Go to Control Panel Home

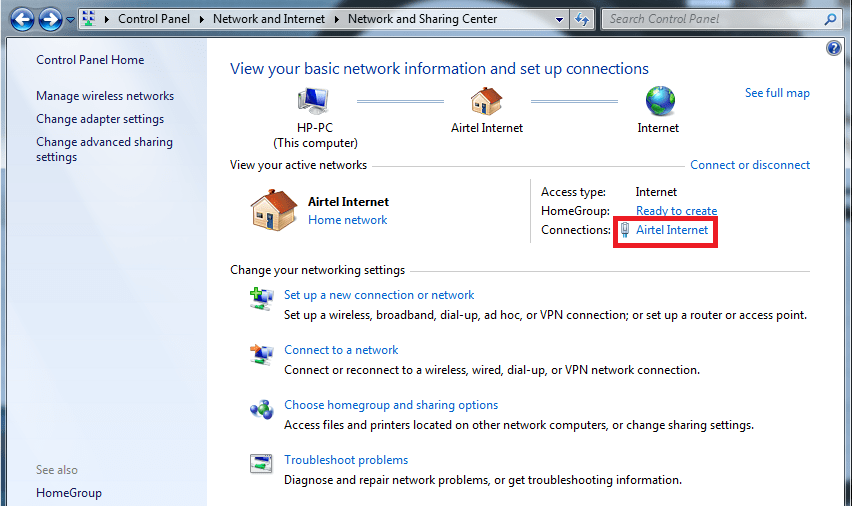(90, 60)
